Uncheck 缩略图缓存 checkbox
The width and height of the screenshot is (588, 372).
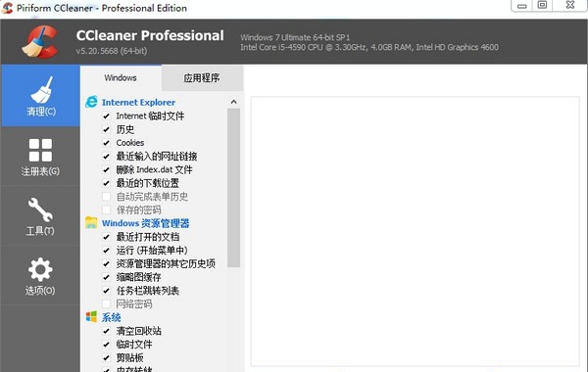click(x=107, y=277)
